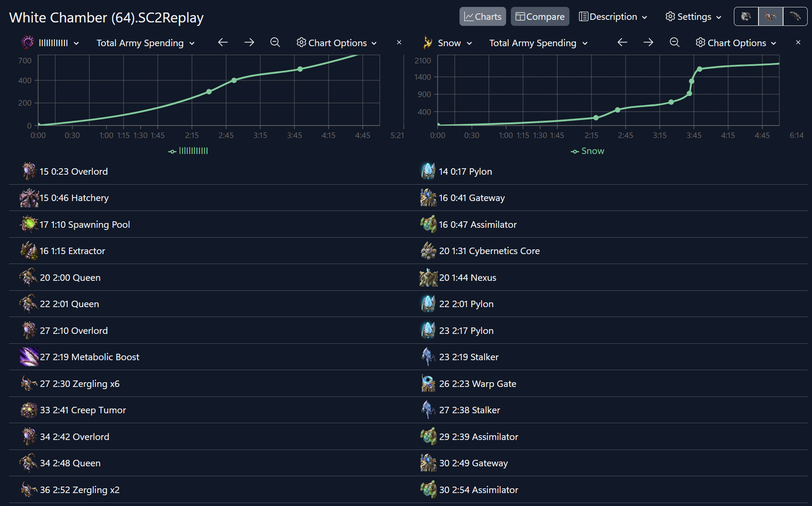Image resolution: width=812 pixels, height=506 pixels.
Task: Click the Cybernetics Core building icon
Action: coord(428,251)
